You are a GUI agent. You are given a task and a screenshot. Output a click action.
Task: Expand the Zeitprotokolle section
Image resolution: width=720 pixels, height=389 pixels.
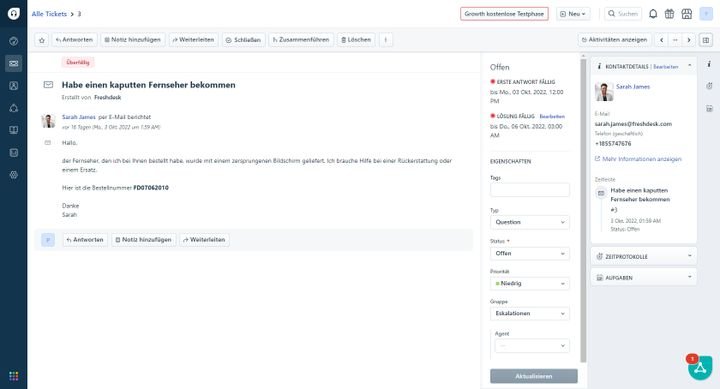tap(643, 256)
